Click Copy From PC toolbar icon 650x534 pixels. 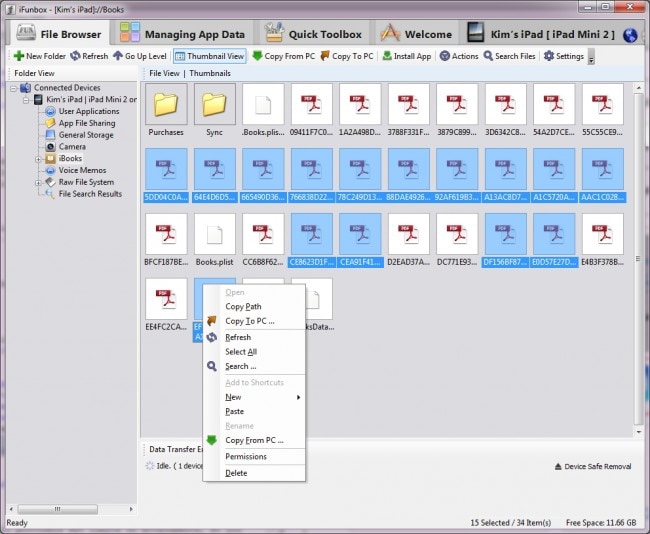point(257,56)
